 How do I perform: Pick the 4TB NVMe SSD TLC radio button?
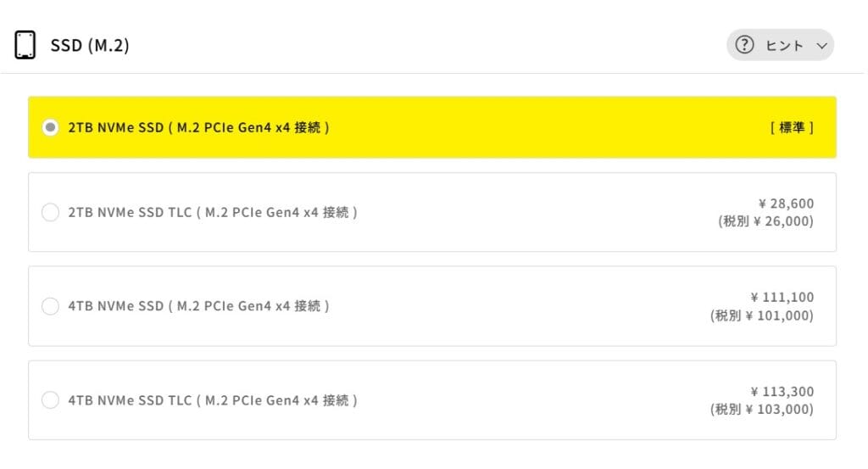[x=50, y=399]
